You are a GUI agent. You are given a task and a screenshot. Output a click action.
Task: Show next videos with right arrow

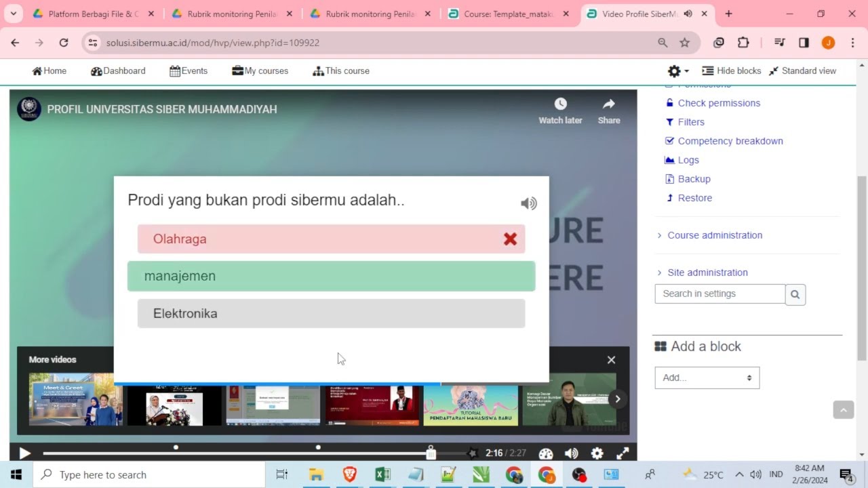coord(617,399)
